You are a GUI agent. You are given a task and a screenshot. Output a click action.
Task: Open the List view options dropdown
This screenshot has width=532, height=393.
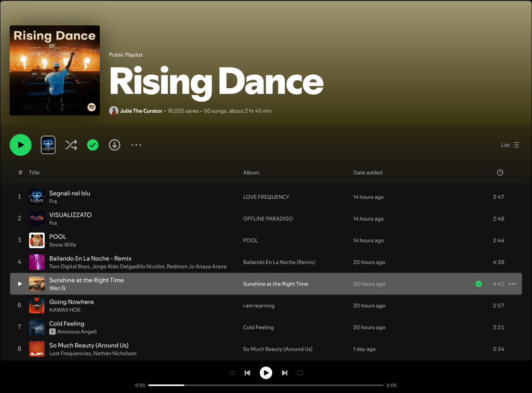point(510,145)
